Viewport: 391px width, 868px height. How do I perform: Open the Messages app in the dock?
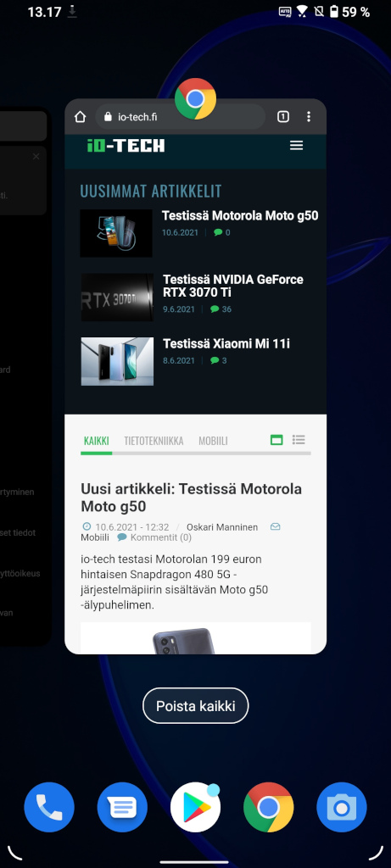[x=122, y=808]
